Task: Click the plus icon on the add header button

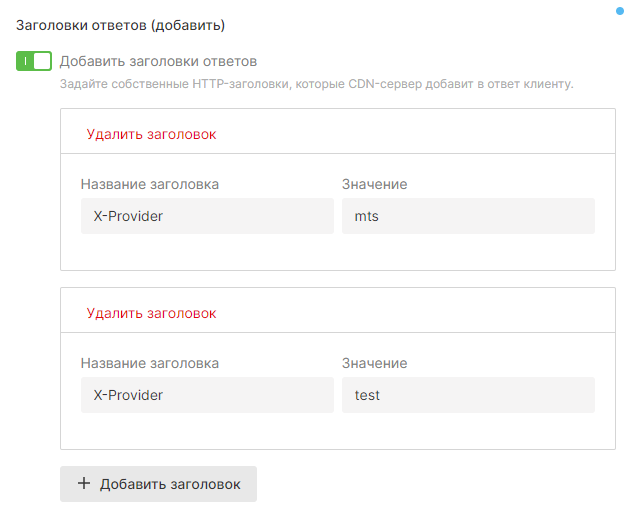Action: 84,484
